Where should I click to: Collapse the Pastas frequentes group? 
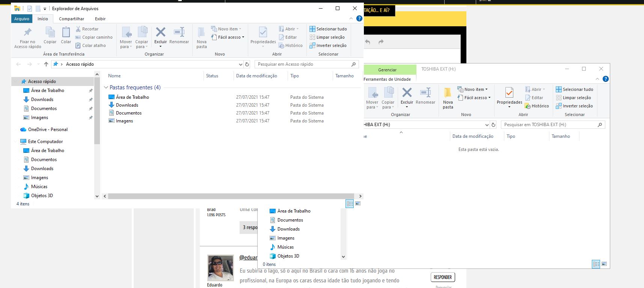[x=106, y=87]
